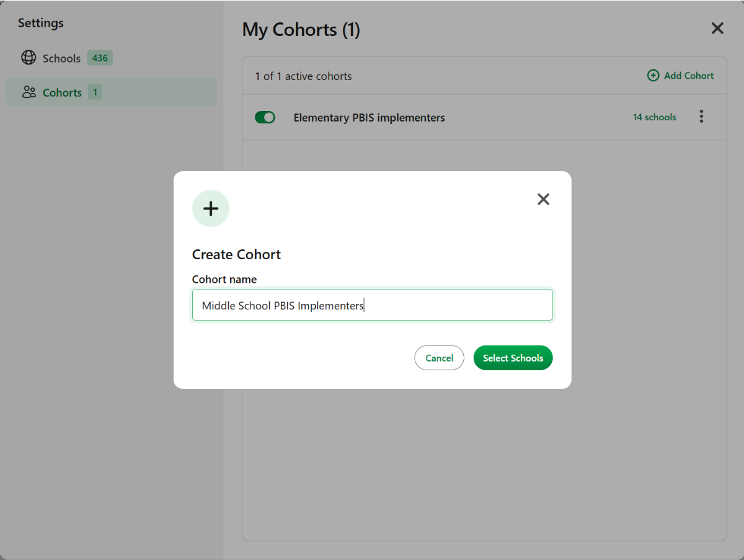Click the people icon beside Cohorts
Viewport: 744px width, 560px height.
click(29, 92)
